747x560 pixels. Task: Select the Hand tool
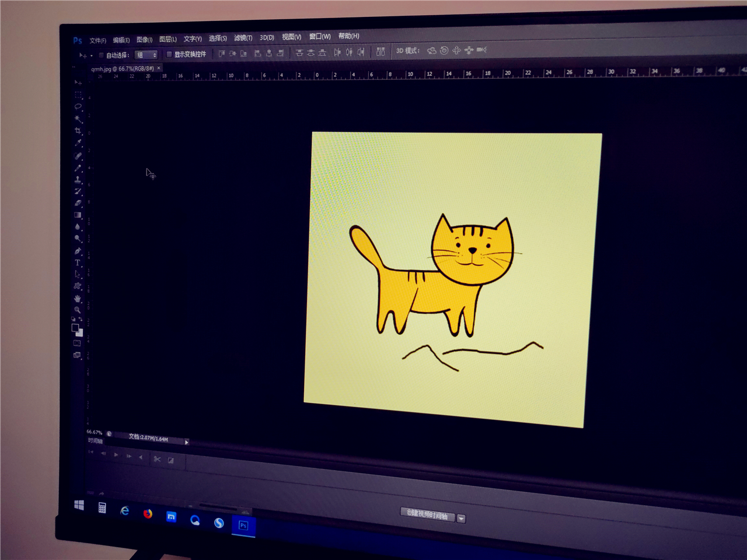[78, 298]
